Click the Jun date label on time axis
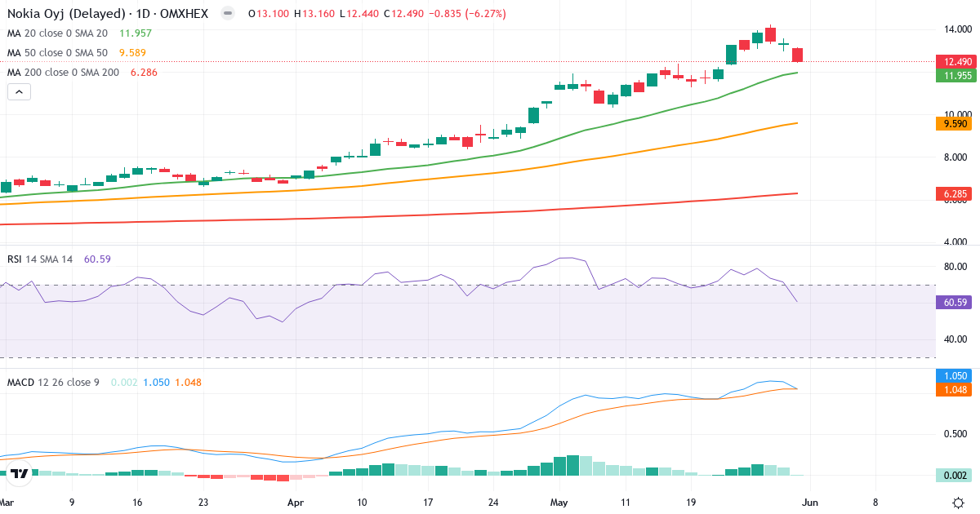The image size is (980, 514). [x=809, y=503]
